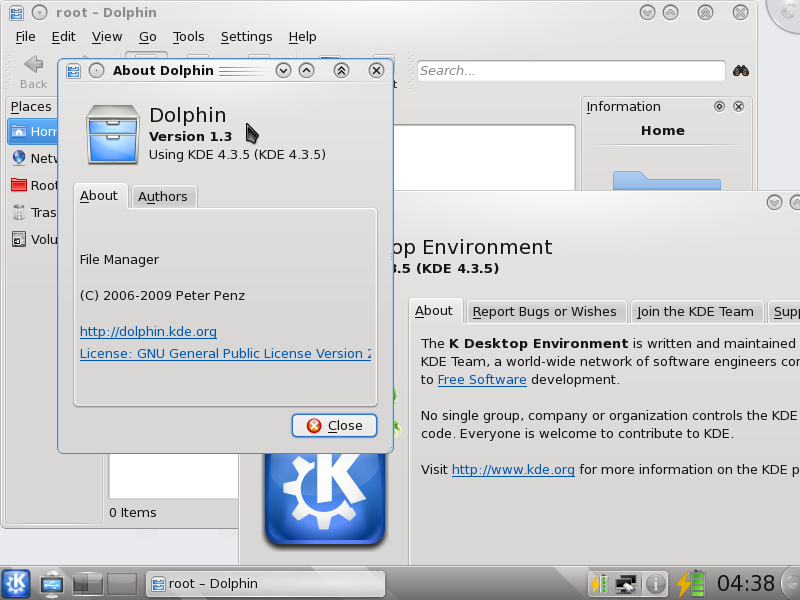
Task: Click into the Search field
Action: pyautogui.click(x=571, y=70)
